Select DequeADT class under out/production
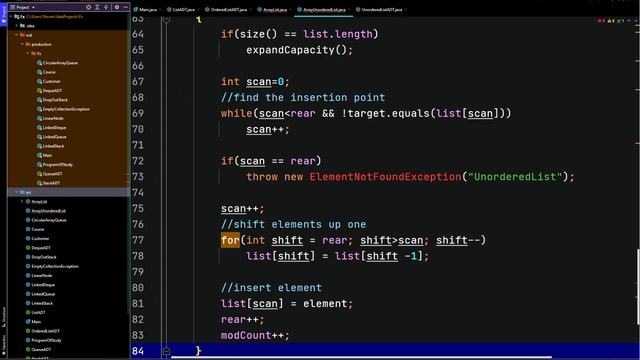This screenshot has width=640, height=360. tap(52, 91)
